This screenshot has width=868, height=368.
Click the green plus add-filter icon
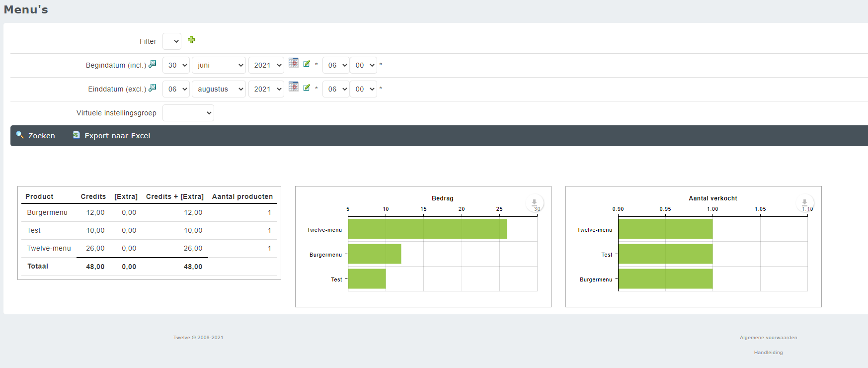pyautogui.click(x=191, y=40)
